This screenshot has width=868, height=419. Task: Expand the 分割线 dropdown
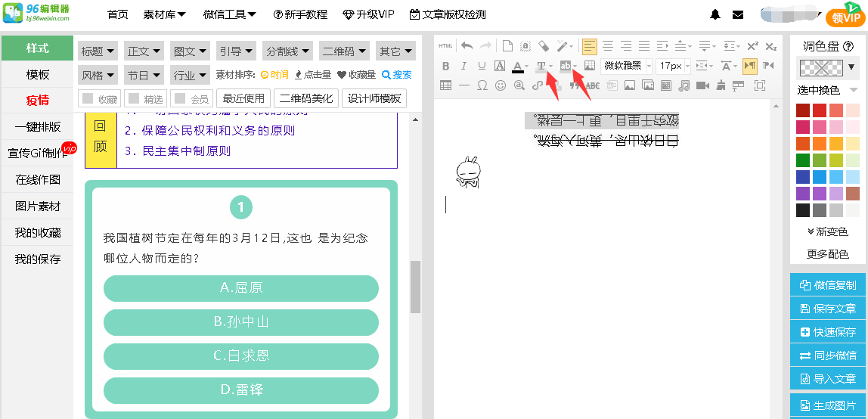coord(287,51)
